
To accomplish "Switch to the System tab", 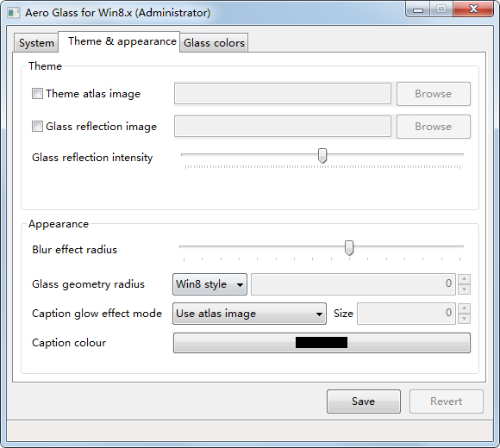I will click(x=36, y=43).
